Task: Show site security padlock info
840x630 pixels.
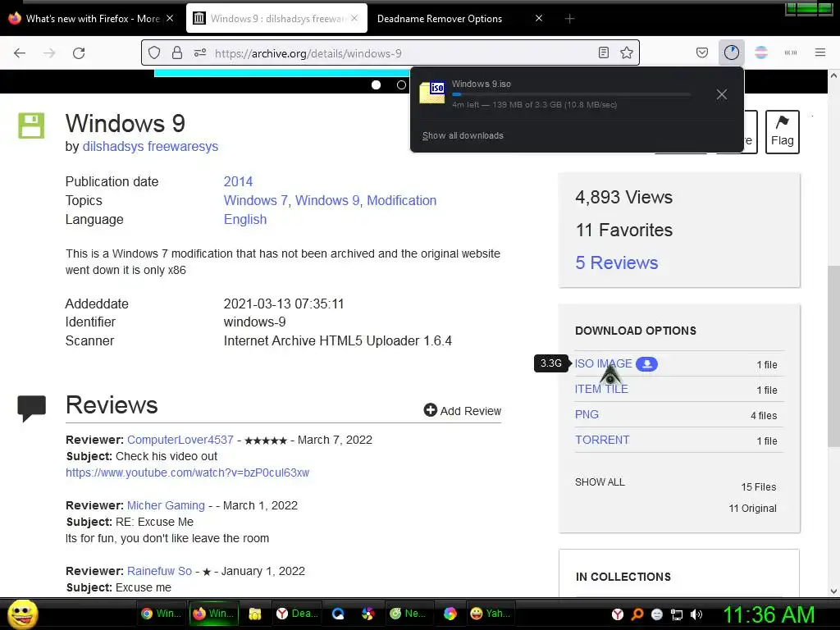Action: (177, 52)
